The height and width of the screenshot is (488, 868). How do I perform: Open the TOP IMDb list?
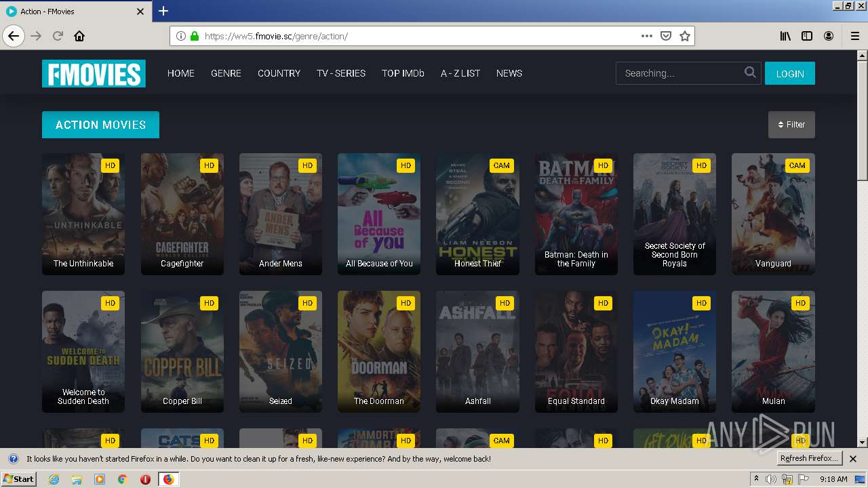[x=403, y=73]
